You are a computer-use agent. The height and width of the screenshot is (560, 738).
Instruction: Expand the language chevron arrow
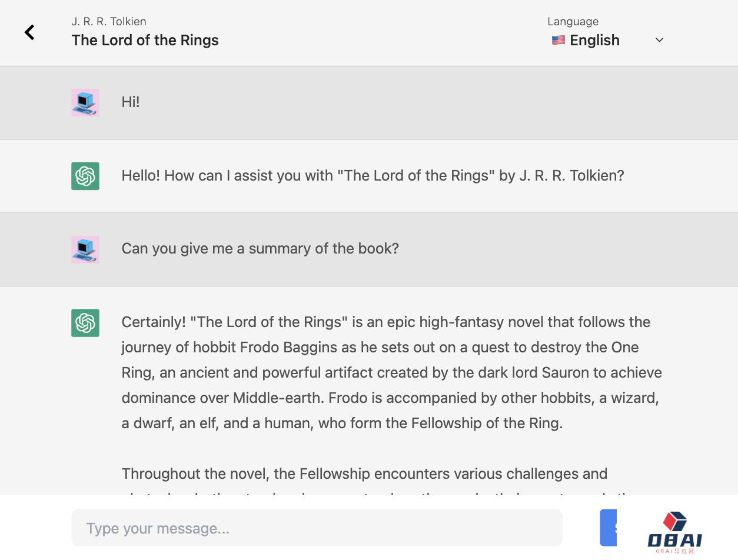point(660,40)
